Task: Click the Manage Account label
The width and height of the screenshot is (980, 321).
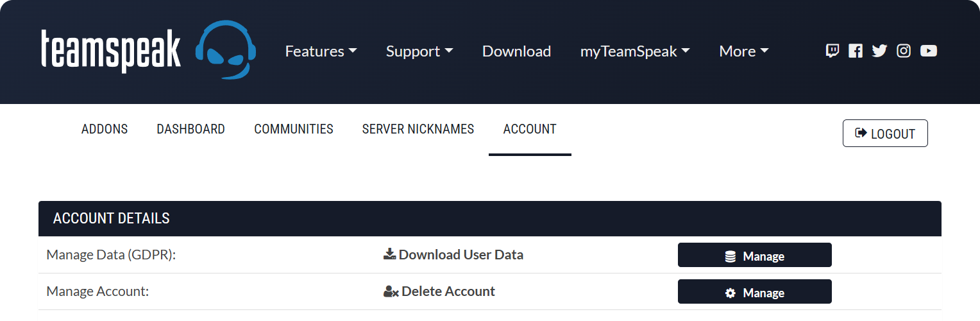Action: tap(97, 291)
